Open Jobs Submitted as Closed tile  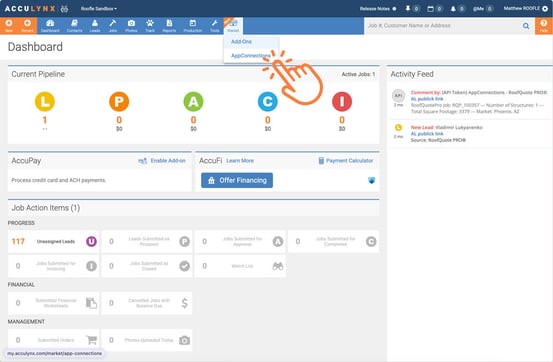(x=147, y=266)
